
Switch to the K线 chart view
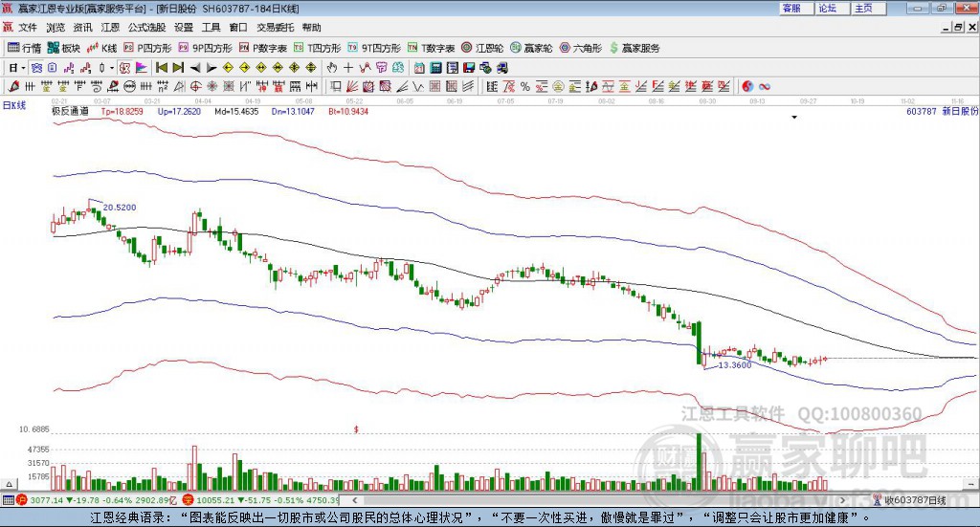(x=101, y=48)
